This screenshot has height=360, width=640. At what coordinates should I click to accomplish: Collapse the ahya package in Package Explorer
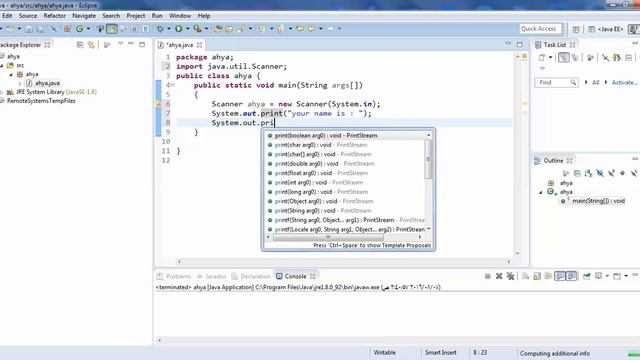(x=11, y=75)
